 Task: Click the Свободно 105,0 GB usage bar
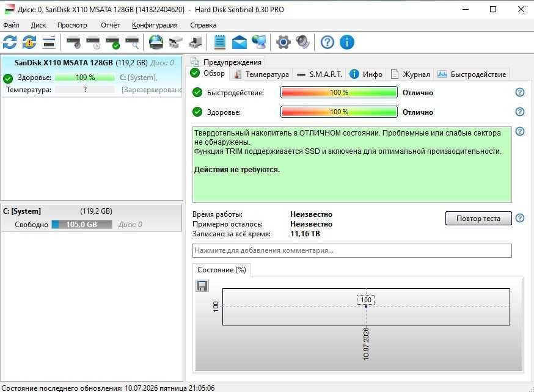(82, 225)
